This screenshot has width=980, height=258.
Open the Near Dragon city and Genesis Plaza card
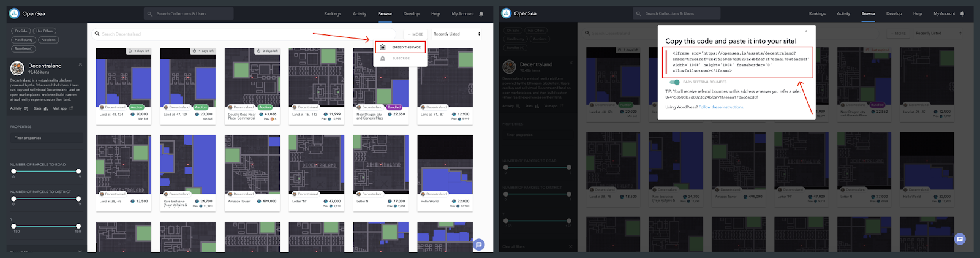(x=381, y=85)
